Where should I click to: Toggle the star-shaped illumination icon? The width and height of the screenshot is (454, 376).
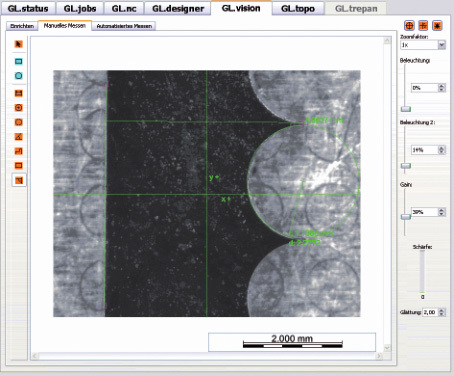tap(437, 26)
